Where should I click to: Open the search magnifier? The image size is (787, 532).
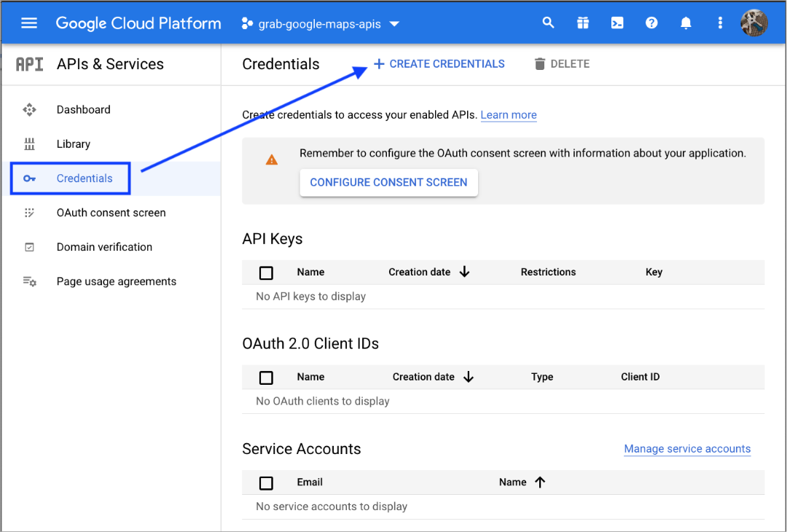[x=549, y=23]
